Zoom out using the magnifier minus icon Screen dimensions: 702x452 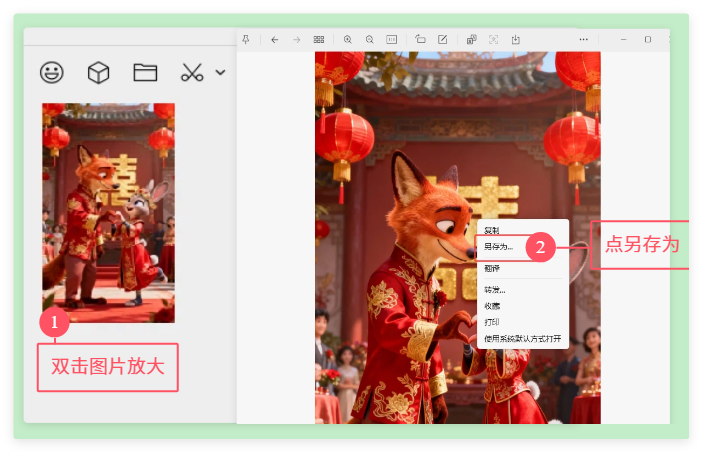point(369,39)
